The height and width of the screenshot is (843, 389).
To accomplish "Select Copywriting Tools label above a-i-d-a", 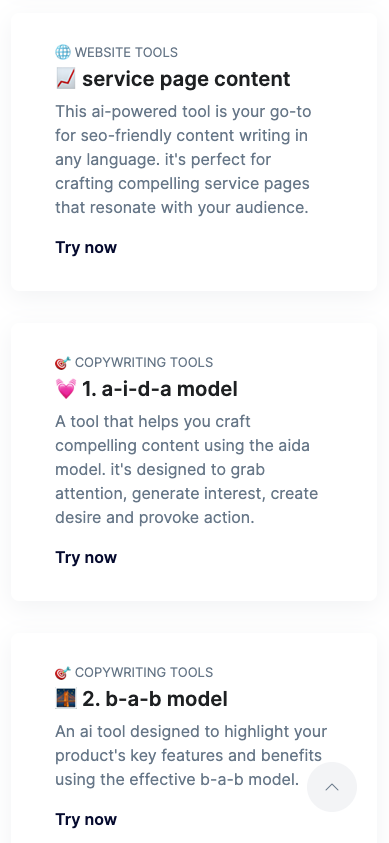I will [x=144, y=362].
